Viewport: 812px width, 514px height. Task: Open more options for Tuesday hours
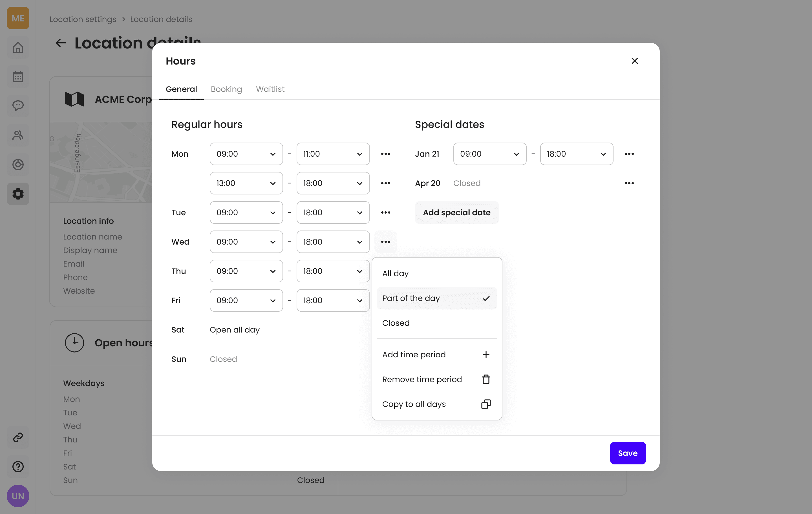click(385, 213)
